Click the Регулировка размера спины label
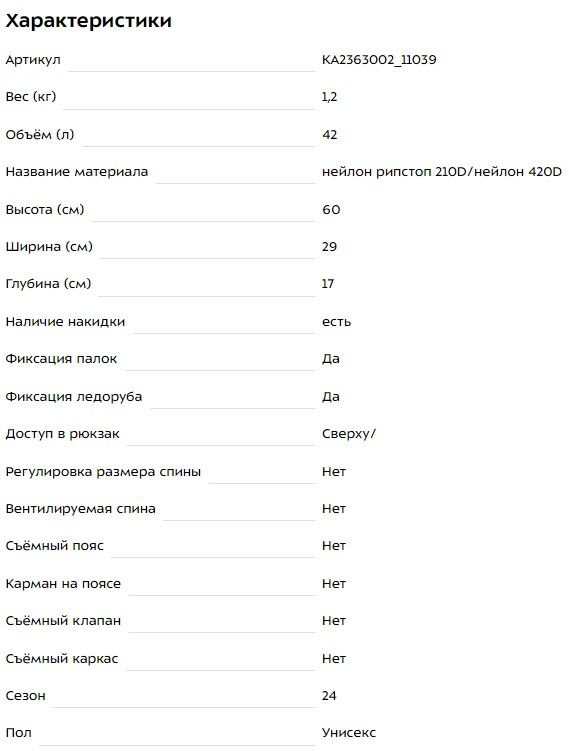 tap(103, 472)
